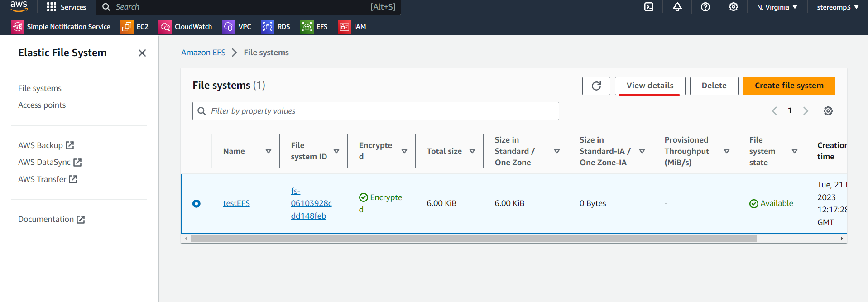Open the EFS service shortcut
This screenshot has height=302, width=868.
click(314, 27)
